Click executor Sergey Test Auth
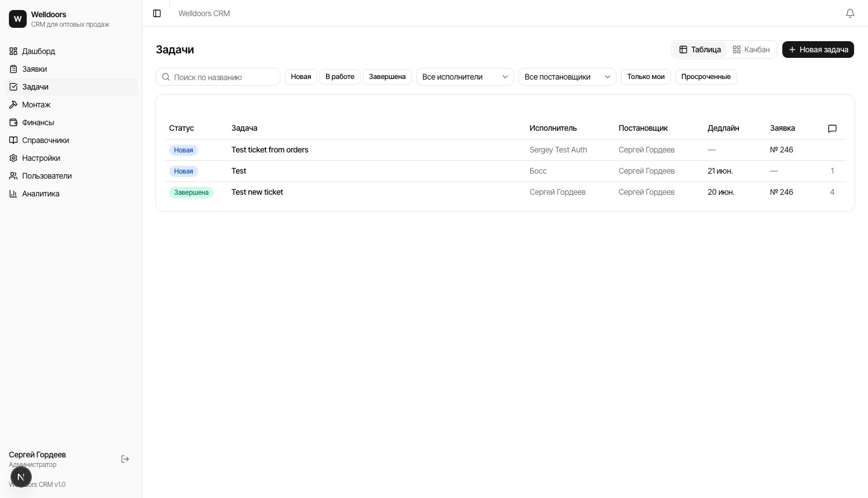The image size is (868, 498). (x=558, y=150)
